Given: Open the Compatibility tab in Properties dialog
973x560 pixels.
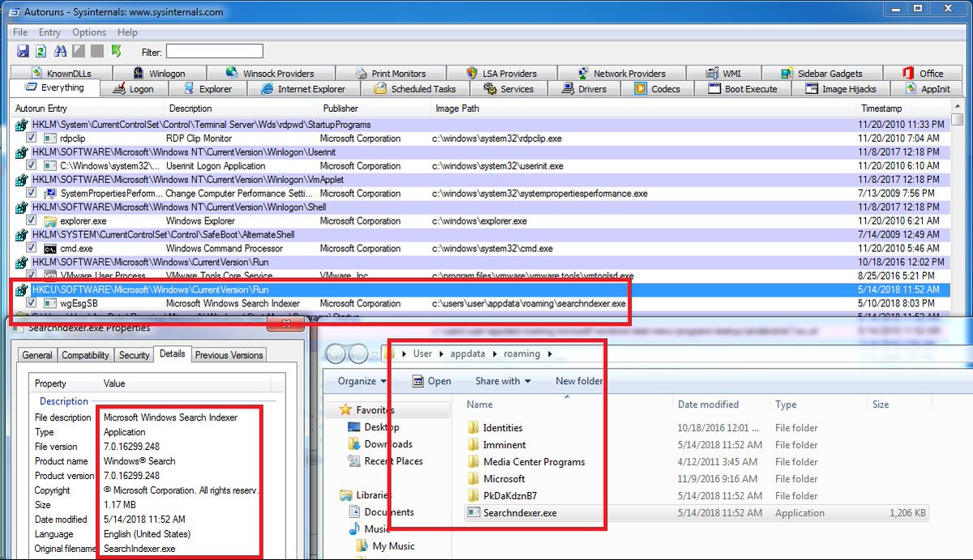Looking at the screenshot, I should click(85, 355).
